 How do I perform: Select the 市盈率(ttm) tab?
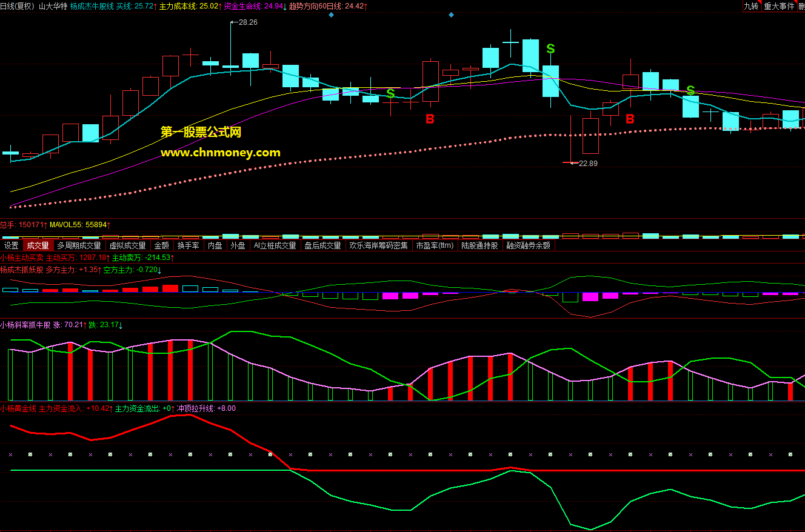(x=435, y=245)
